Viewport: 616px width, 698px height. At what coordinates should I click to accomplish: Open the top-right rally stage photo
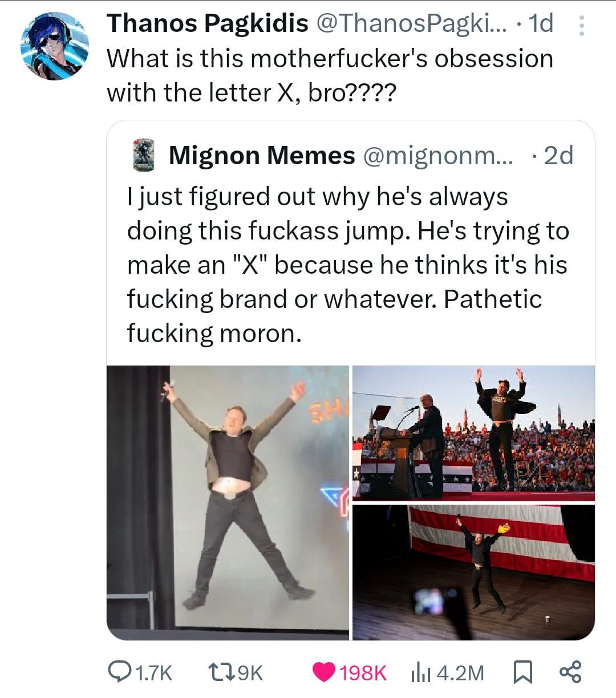pos(473,433)
